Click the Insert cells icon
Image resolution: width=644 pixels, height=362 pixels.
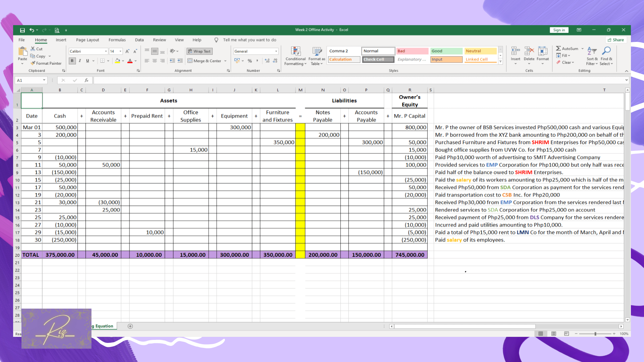tap(516, 51)
